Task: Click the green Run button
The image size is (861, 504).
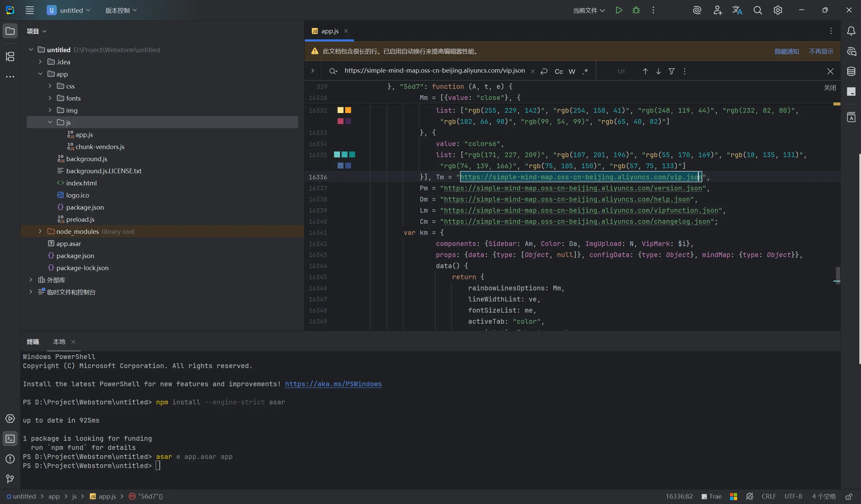Action: pyautogui.click(x=619, y=10)
